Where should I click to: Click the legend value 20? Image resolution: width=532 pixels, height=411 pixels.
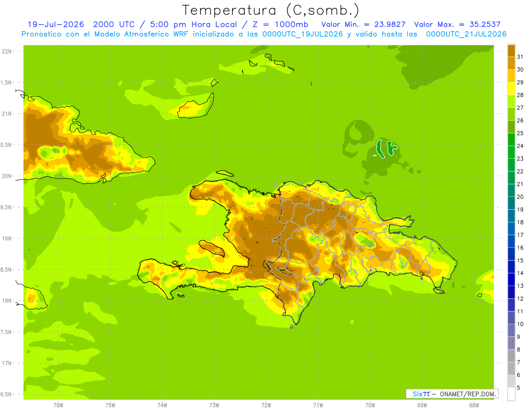tap(520, 196)
